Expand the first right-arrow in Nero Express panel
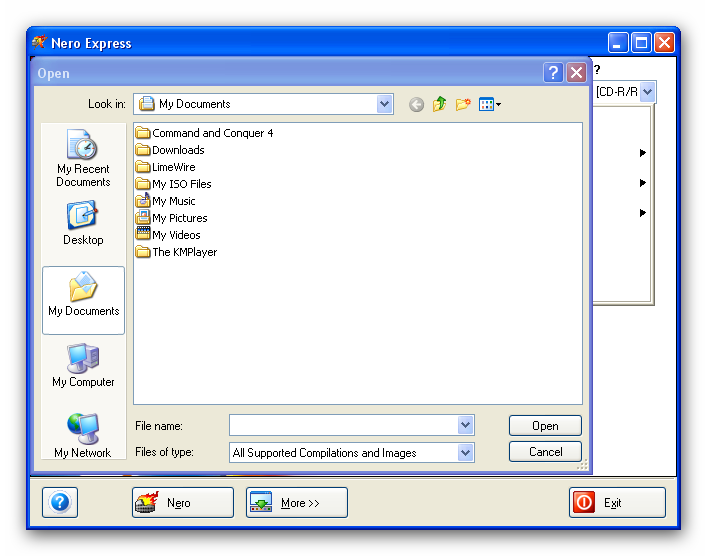707x556 pixels. coord(643,153)
